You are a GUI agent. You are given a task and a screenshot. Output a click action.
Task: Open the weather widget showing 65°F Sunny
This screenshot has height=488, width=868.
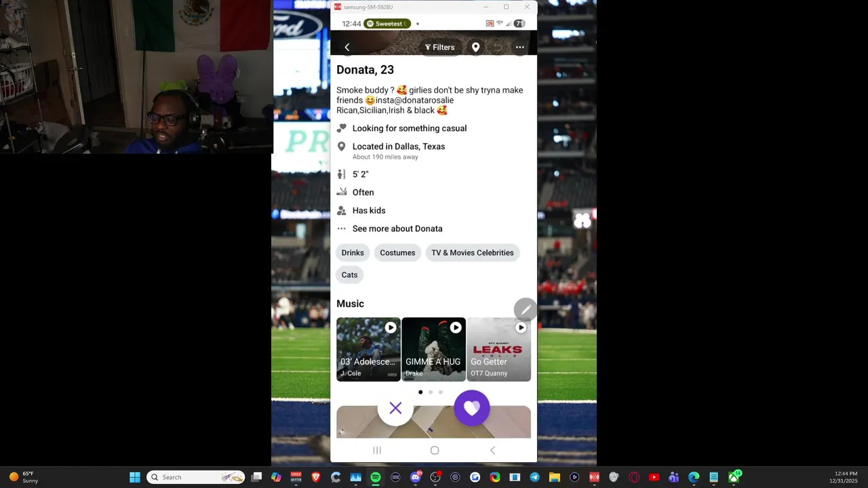[24, 477]
